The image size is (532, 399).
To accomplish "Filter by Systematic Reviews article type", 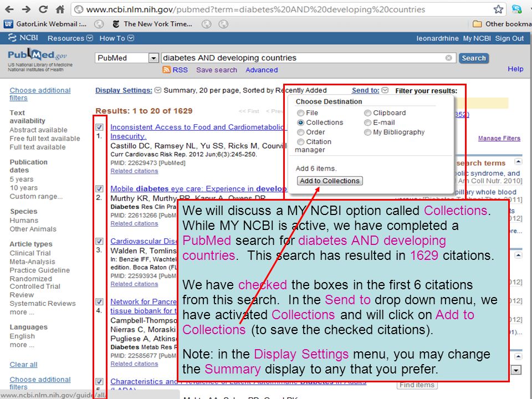I will [x=43, y=303].
